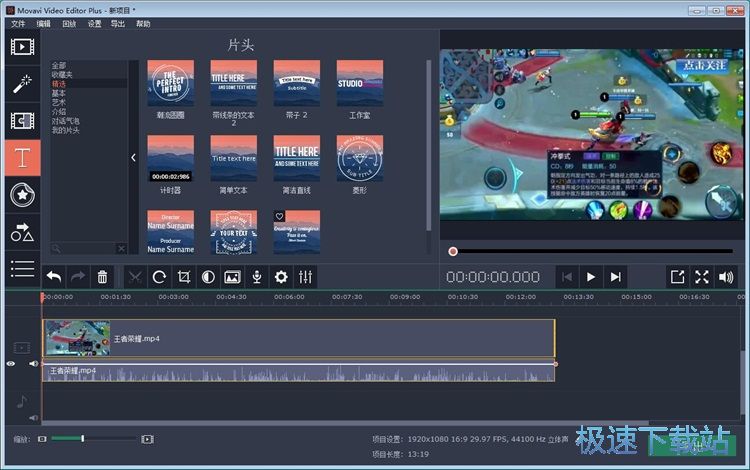Clear the search with X button
The width and height of the screenshot is (750, 470).
coord(121,248)
